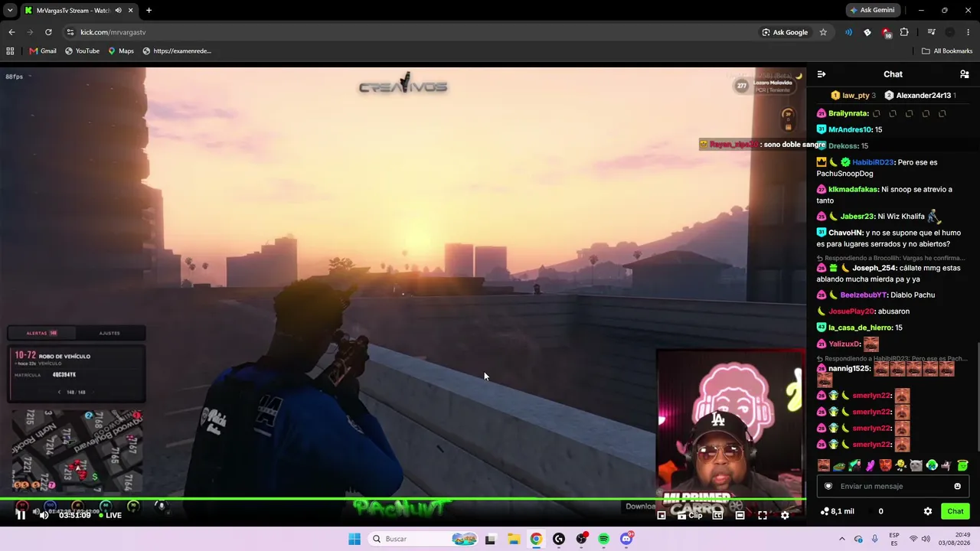Viewport: 980px width, 551px height.
Task: Click the chat identity badge icon in the input
Action: pyautogui.click(x=828, y=486)
